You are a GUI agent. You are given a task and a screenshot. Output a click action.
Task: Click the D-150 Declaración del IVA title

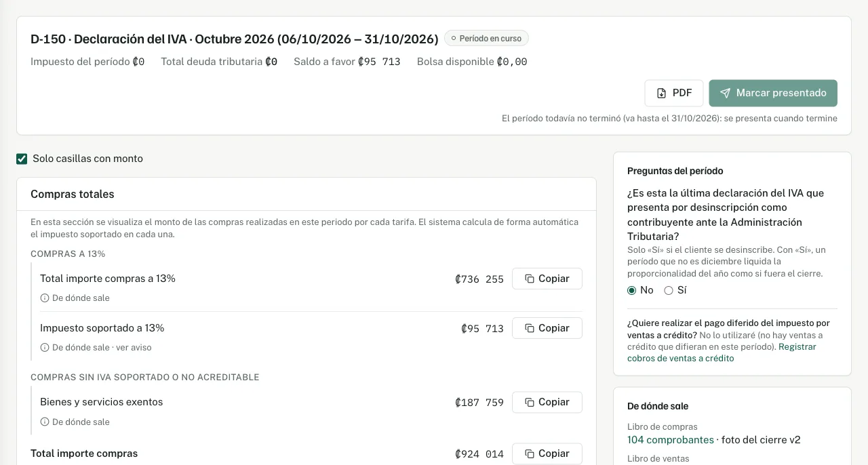point(235,39)
